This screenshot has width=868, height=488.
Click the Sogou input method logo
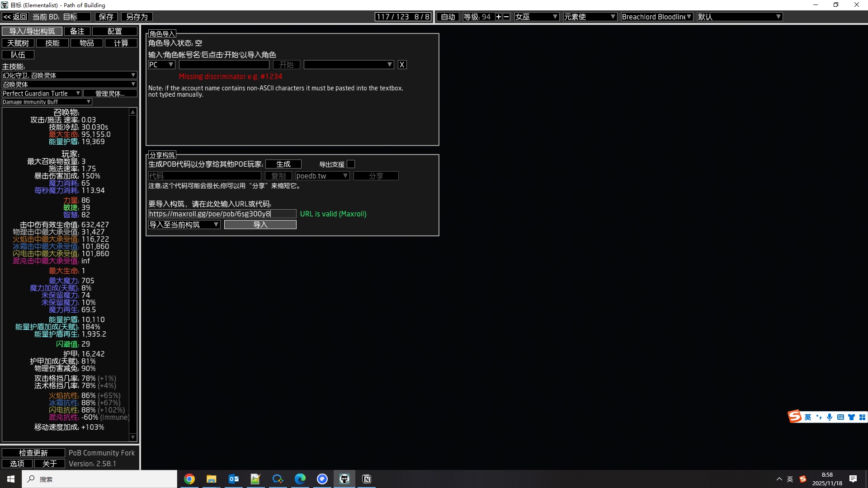795,417
